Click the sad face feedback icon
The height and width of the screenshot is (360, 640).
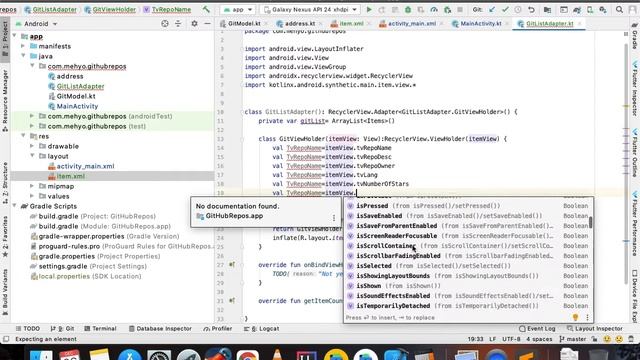tap(619, 339)
